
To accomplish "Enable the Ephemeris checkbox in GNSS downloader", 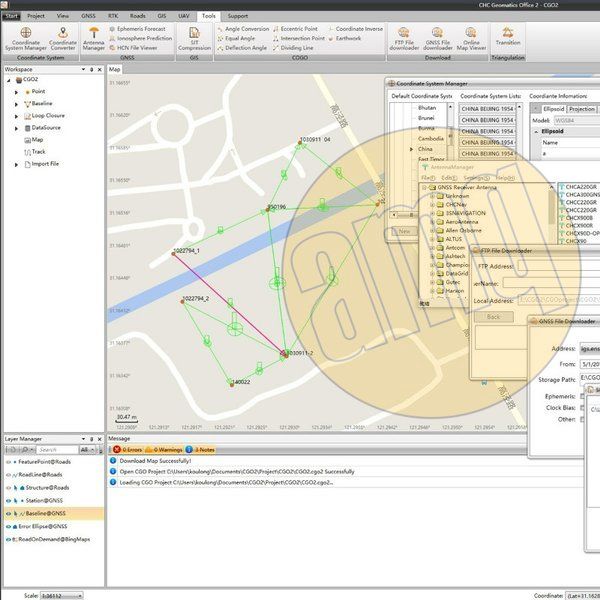I will point(583,396).
